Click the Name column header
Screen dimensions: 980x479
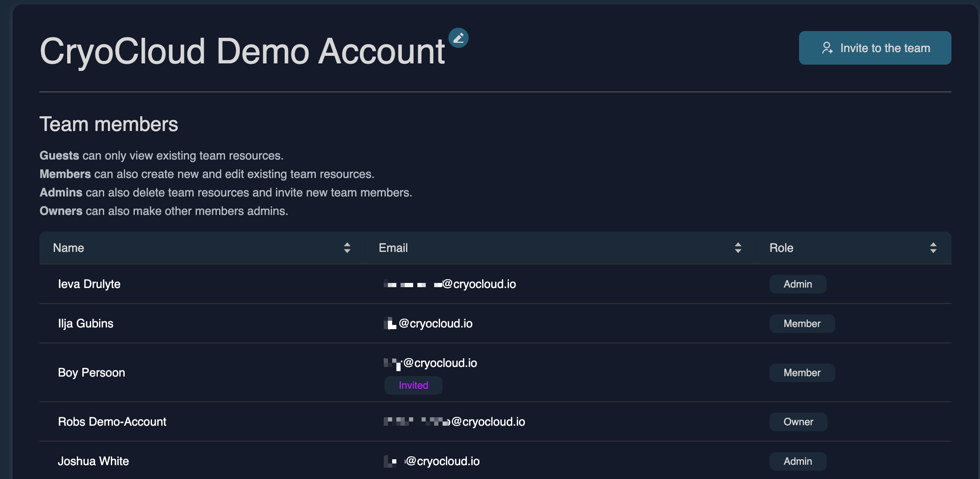pyautogui.click(x=68, y=248)
